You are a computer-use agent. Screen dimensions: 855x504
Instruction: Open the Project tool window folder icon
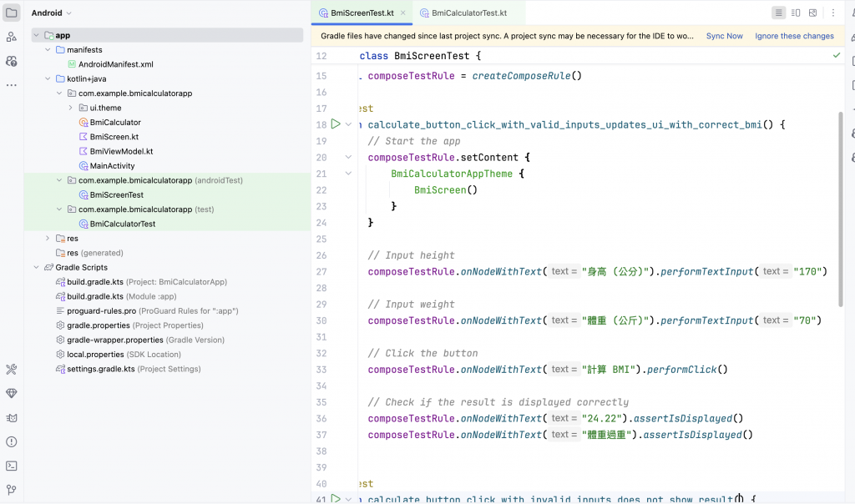click(x=11, y=13)
